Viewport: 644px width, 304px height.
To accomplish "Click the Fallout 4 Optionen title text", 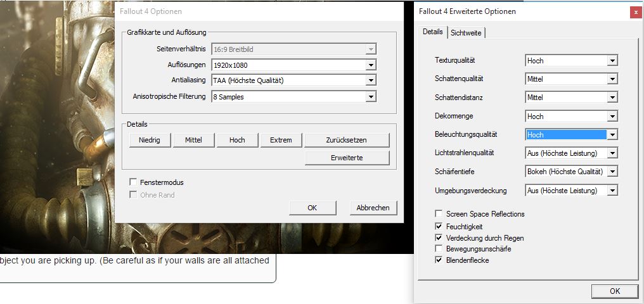I will coord(151,11).
